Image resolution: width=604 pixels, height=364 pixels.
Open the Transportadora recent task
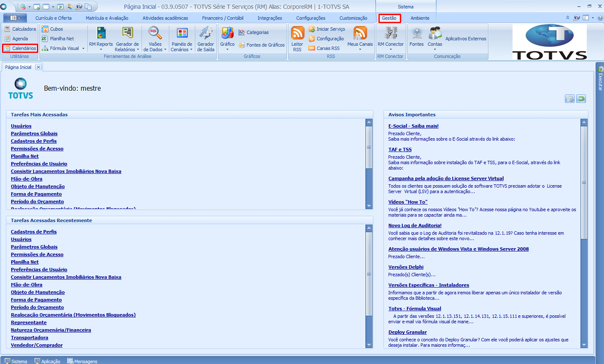pos(29,338)
